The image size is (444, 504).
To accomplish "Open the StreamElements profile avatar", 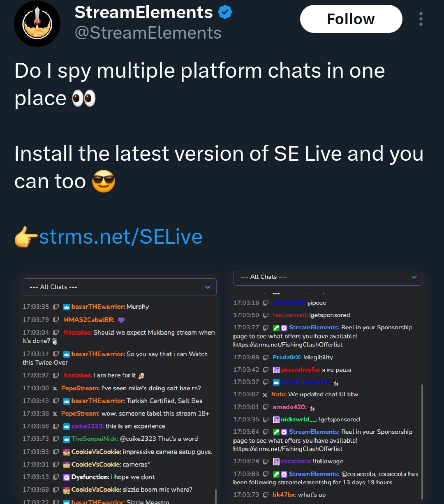I will click(37, 24).
